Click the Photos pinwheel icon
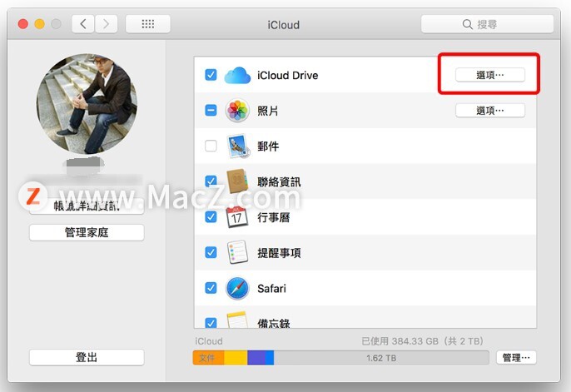Image resolution: width=571 pixels, height=392 pixels. click(x=237, y=111)
